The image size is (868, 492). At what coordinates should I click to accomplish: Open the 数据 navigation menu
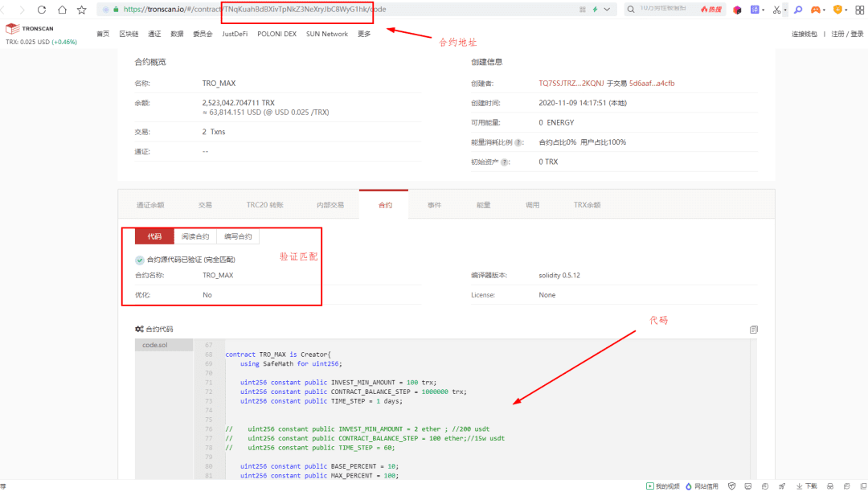click(177, 34)
